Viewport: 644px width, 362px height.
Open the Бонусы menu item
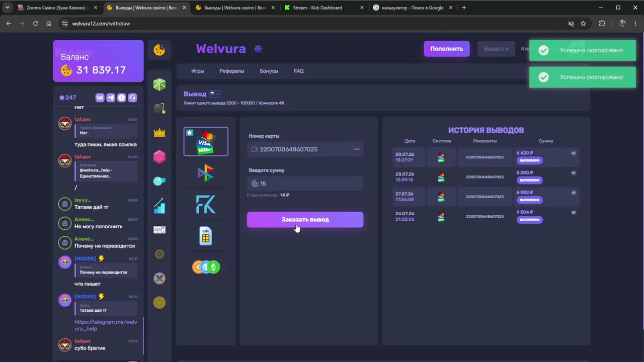point(269,71)
